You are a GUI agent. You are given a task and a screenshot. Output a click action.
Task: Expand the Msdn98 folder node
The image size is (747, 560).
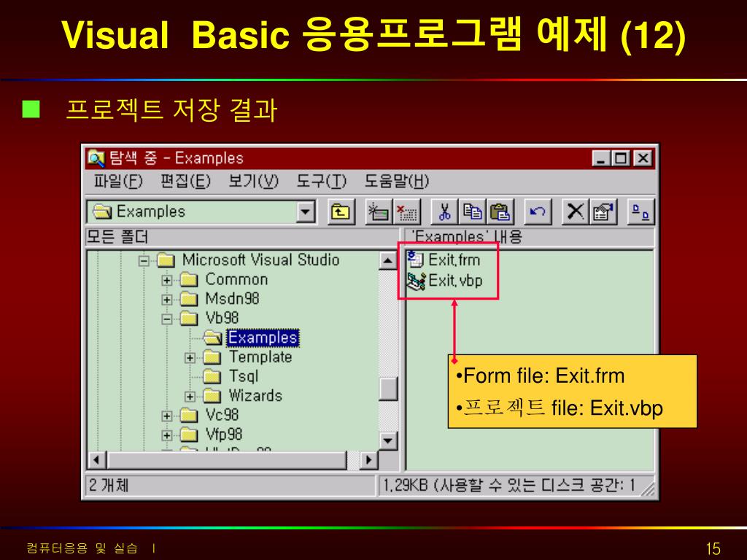(167, 300)
